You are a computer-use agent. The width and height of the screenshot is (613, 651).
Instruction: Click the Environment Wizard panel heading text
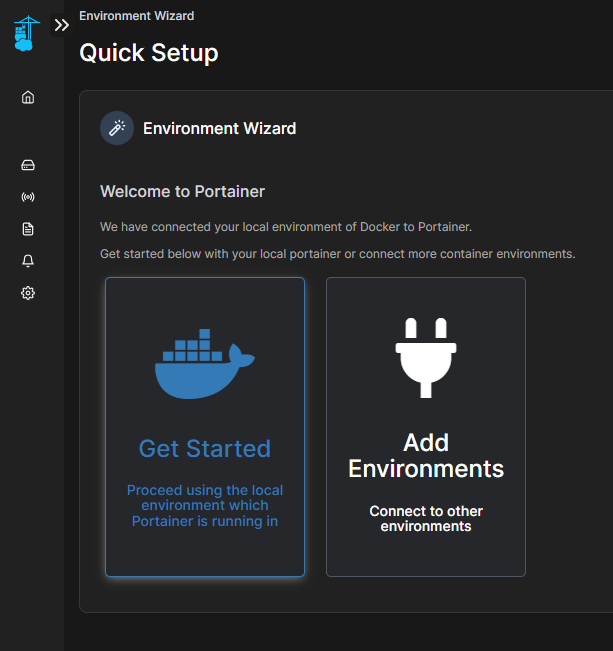pyautogui.click(x=219, y=128)
